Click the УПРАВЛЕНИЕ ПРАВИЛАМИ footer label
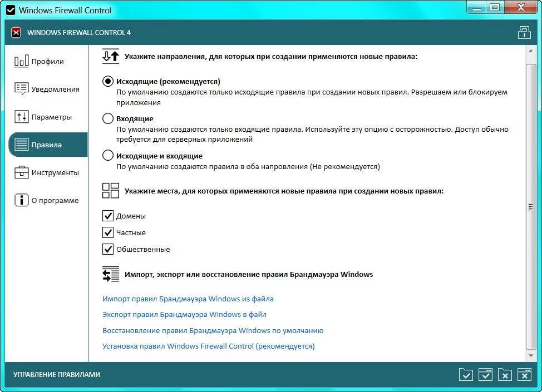Image resolution: width=542 pixels, height=392 pixels. point(57,374)
